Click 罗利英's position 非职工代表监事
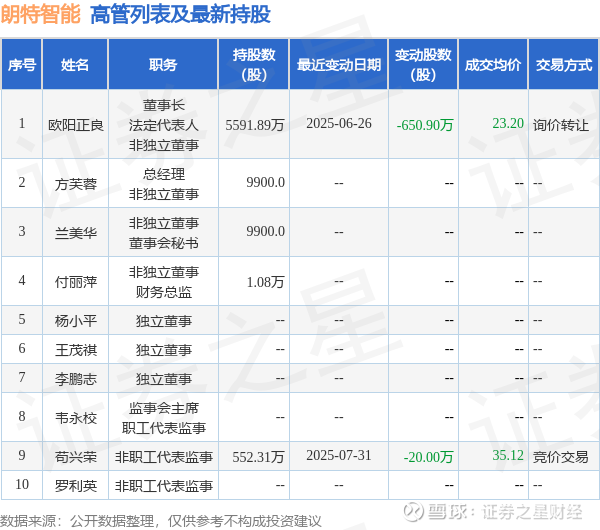Screen dimensions: 600x530 click(x=164, y=486)
